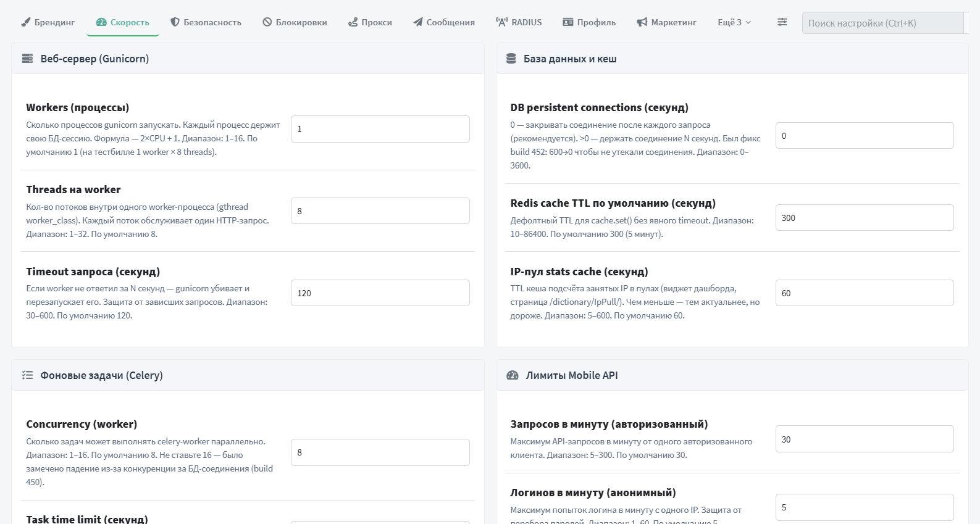This screenshot has width=980, height=524.
Task: Open the Блокировки tab
Action: (295, 22)
